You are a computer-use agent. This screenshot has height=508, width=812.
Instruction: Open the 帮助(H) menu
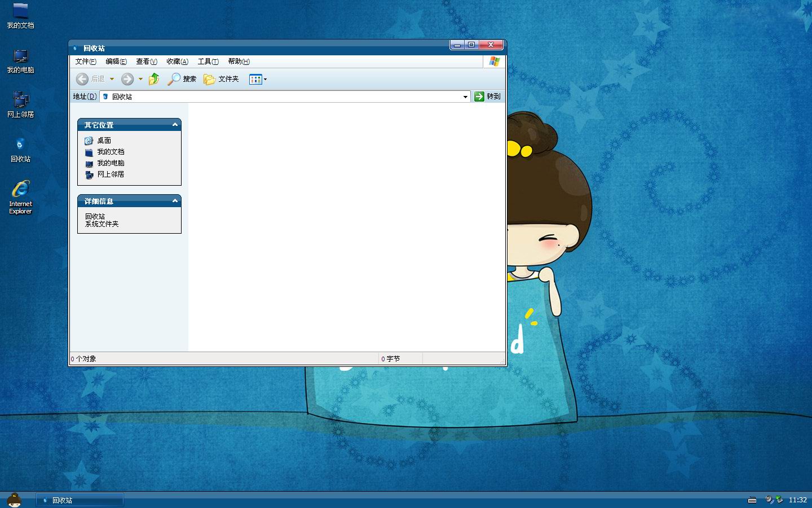[x=239, y=62]
